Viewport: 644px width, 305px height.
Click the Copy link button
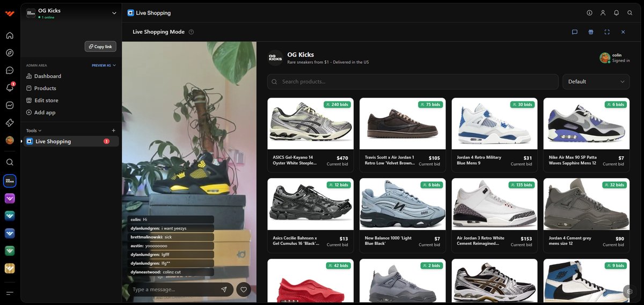tap(100, 47)
